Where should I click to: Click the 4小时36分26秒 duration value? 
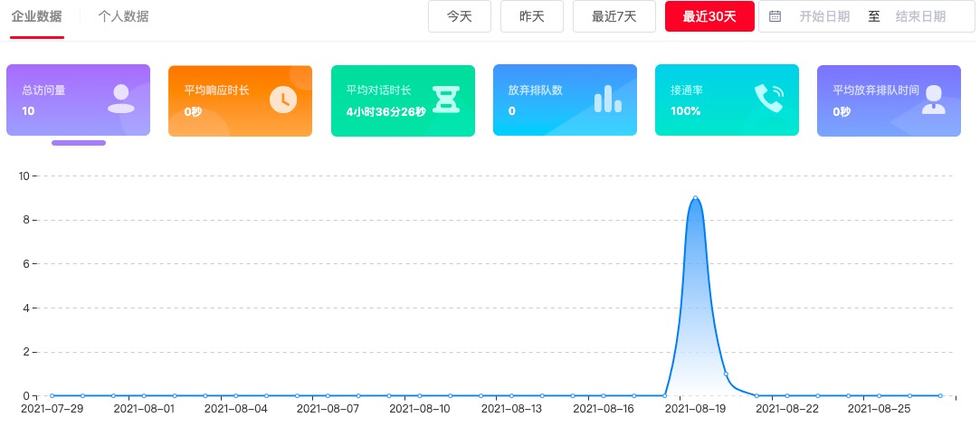click(x=385, y=112)
